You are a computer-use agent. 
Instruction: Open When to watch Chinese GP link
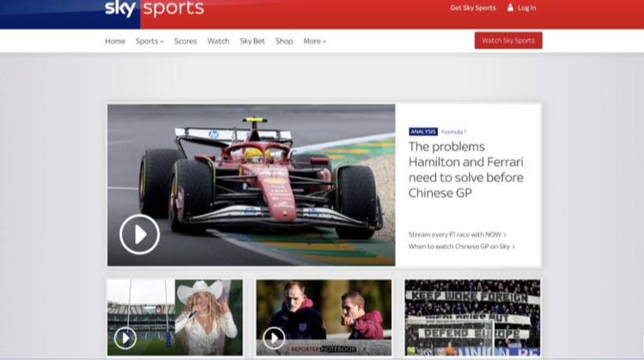461,247
